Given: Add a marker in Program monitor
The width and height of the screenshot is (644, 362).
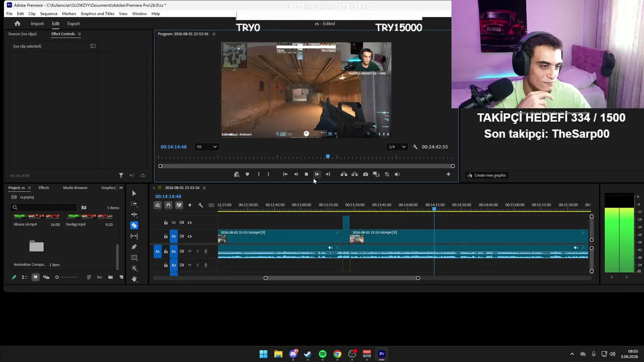Looking at the screenshot, I should (247, 174).
